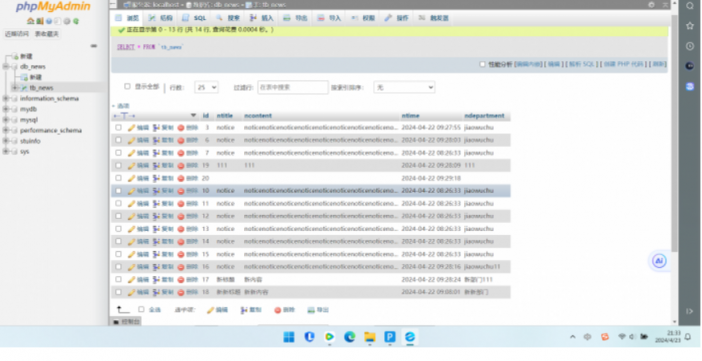Tick the checkbox for row id 19
702x361 pixels.
[118, 166]
